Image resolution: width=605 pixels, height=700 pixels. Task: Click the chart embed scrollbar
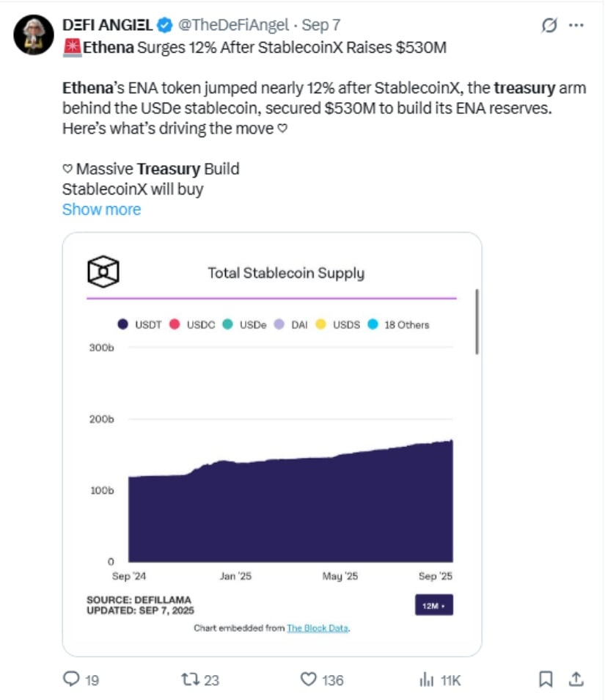477,321
